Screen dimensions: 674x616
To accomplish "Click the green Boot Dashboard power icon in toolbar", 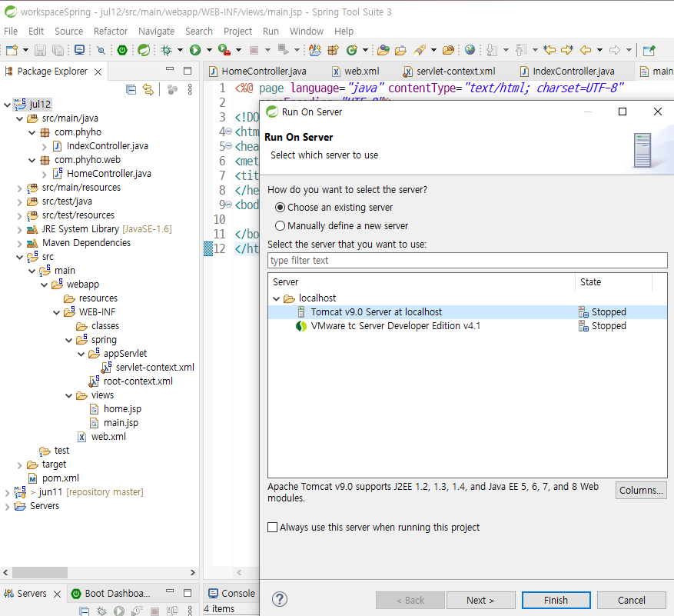I will coord(122,50).
